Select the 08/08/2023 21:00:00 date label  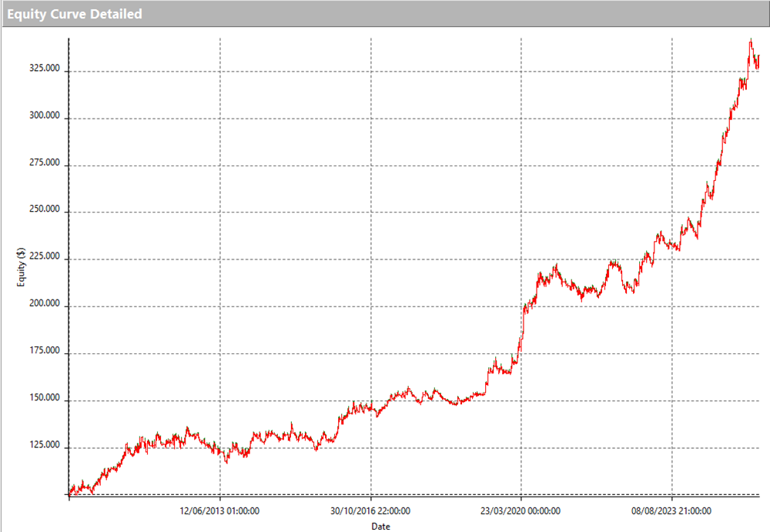[x=671, y=510]
